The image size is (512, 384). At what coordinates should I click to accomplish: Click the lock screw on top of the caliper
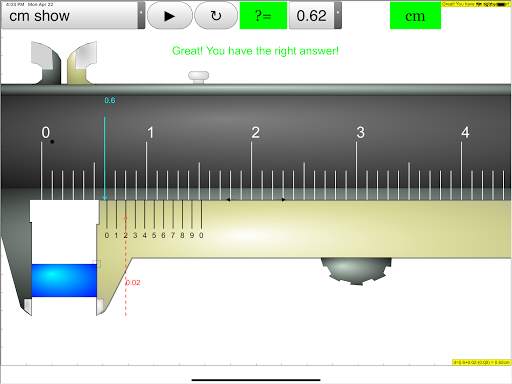point(199,78)
